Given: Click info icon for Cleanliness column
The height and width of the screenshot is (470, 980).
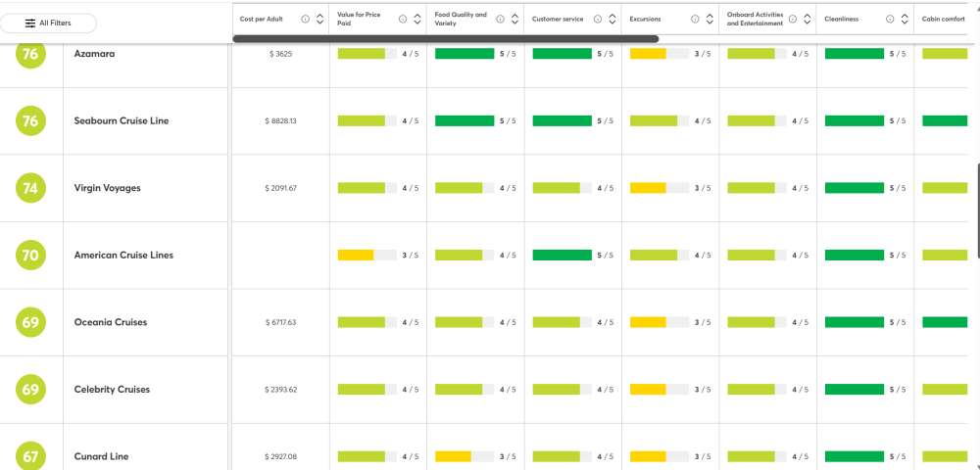Looking at the screenshot, I should (890, 20).
